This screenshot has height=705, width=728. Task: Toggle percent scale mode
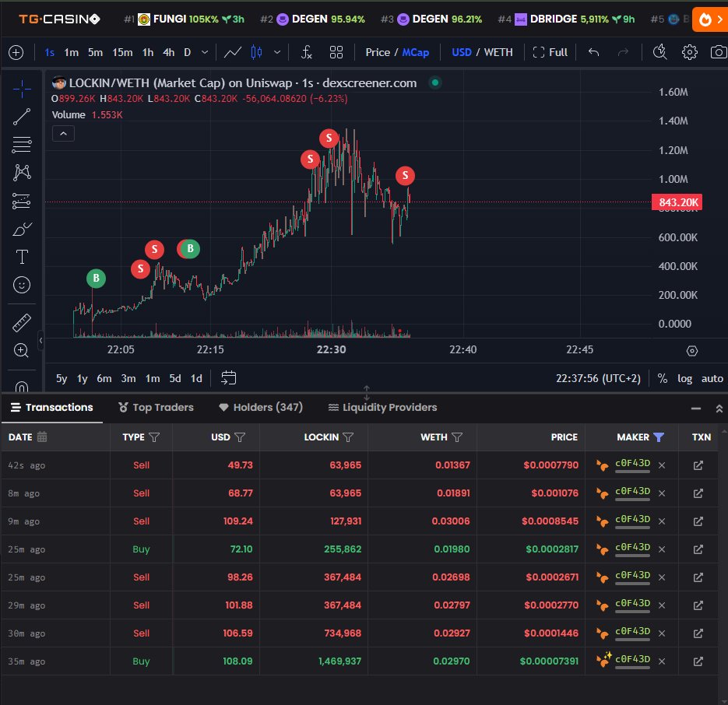tap(663, 378)
